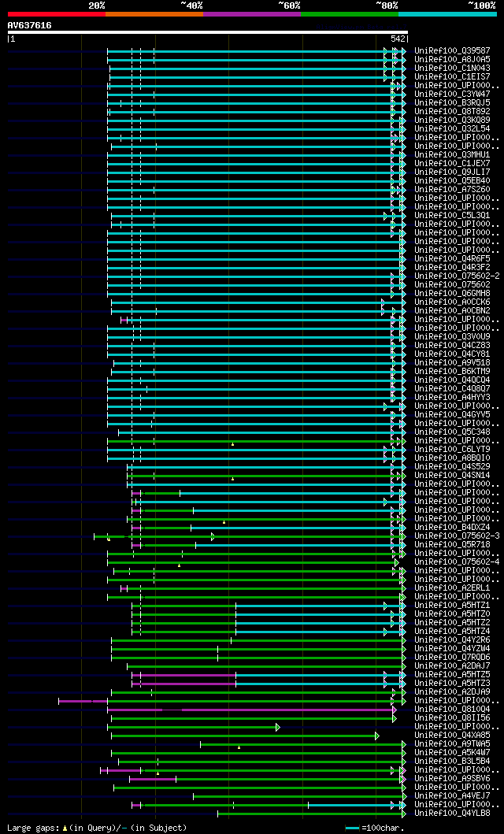Select the UniRef100_A0CBN2 label
The image size is (504, 834).
point(453,310)
